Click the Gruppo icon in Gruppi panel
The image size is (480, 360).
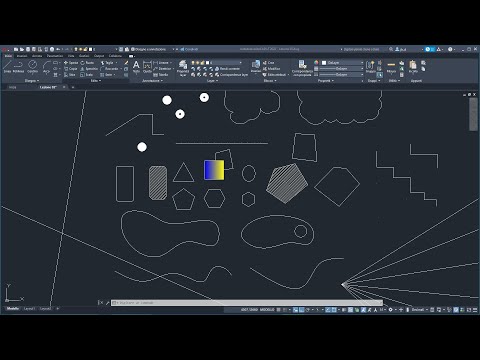pyautogui.click(x=370, y=67)
